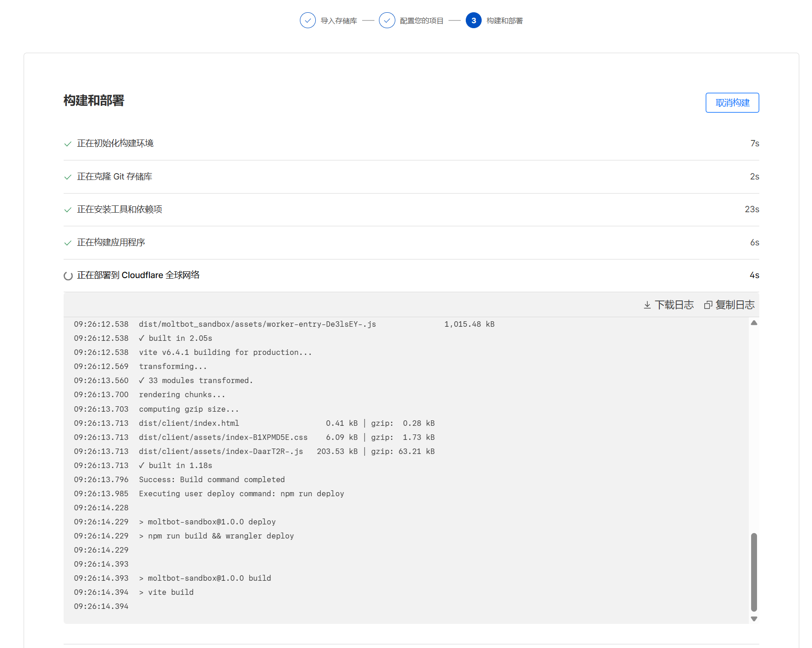
Task: Collapse the 正在部署到 Cloudflare 全球网络 step
Action: pyautogui.click(x=138, y=275)
